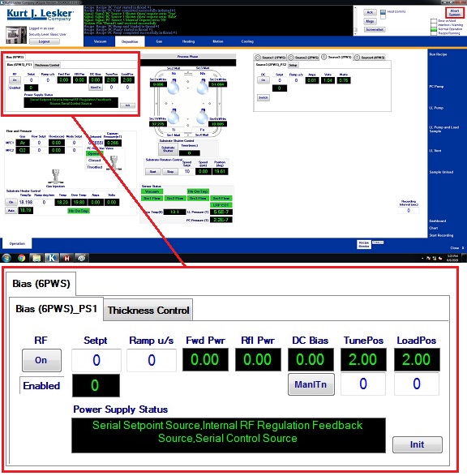The image size is (467, 476).
Task: Click the Normal Operation green status indicator
Action: [434, 29]
